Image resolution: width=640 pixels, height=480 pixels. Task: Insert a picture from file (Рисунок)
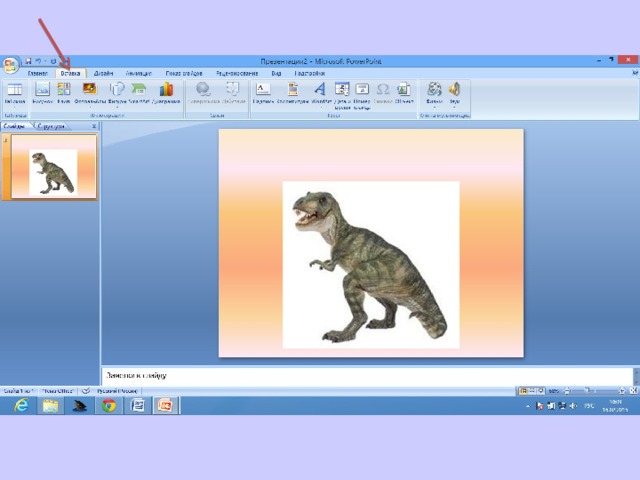click(42, 93)
